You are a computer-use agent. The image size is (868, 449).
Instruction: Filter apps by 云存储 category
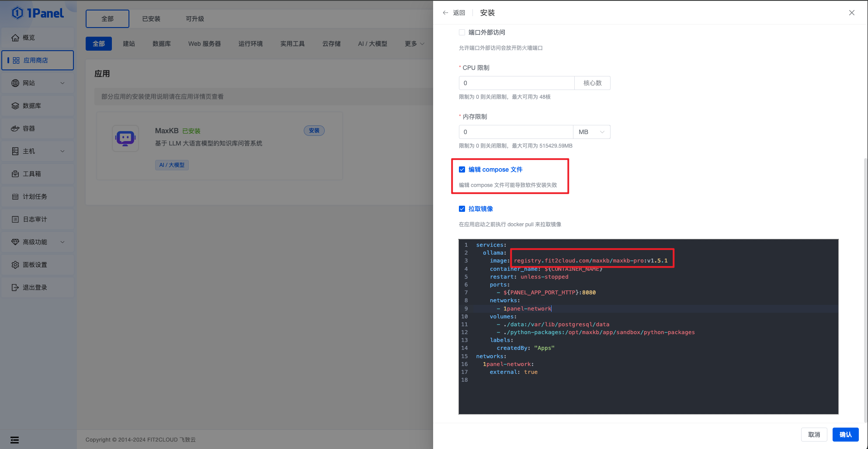point(331,44)
